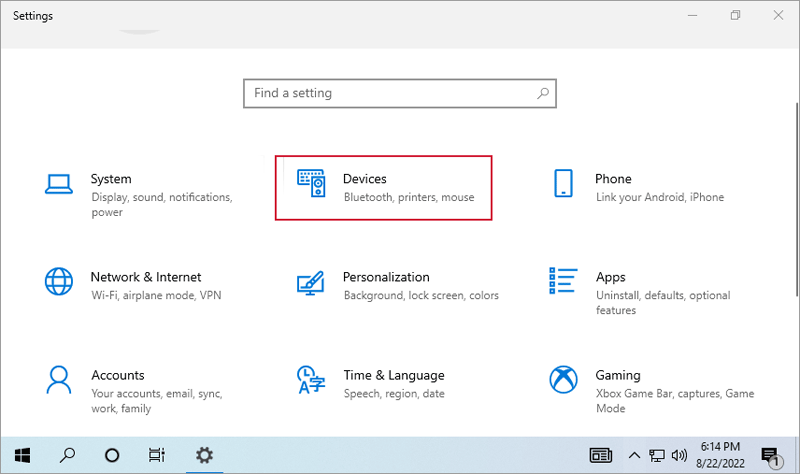Click 'Speech, region, date' description
Viewport: 800px width, 474px height.
(x=394, y=394)
